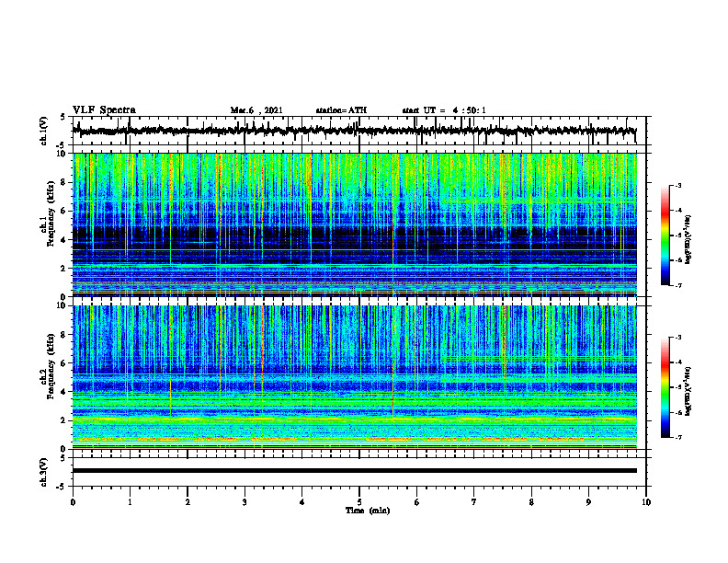Click time axis tick label '3'
This screenshot has height=563, width=728.
pos(245,501)
